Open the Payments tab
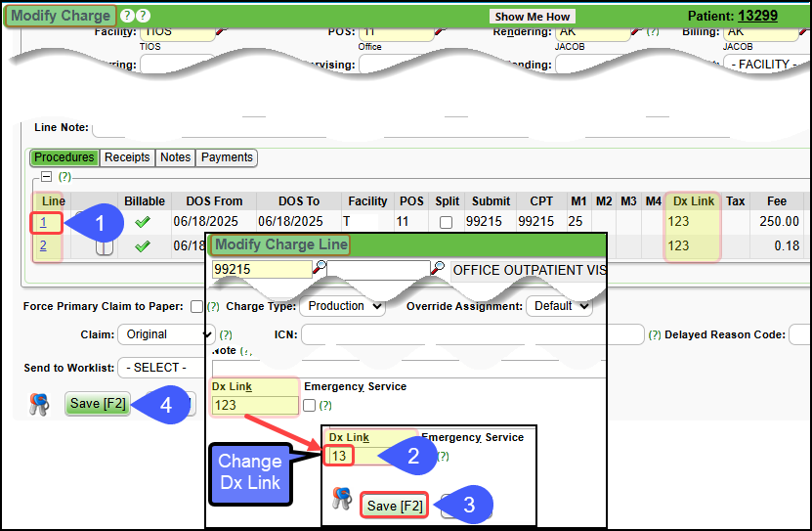The height and width of the screenshot is (531, 812). point(227,157)
